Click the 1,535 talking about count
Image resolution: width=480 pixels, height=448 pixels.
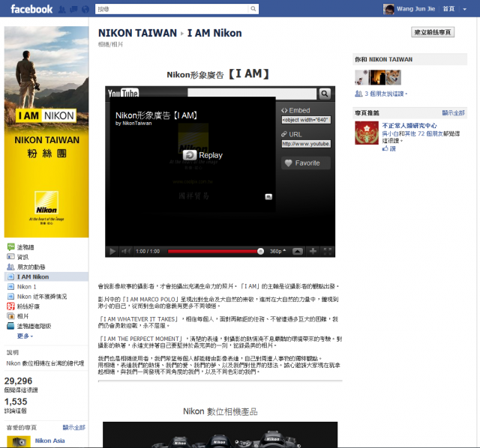pos(16,402)
